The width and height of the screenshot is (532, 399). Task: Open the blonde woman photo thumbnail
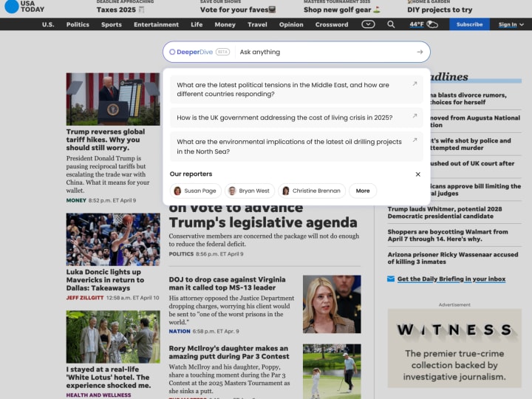[x=332, y=304]
